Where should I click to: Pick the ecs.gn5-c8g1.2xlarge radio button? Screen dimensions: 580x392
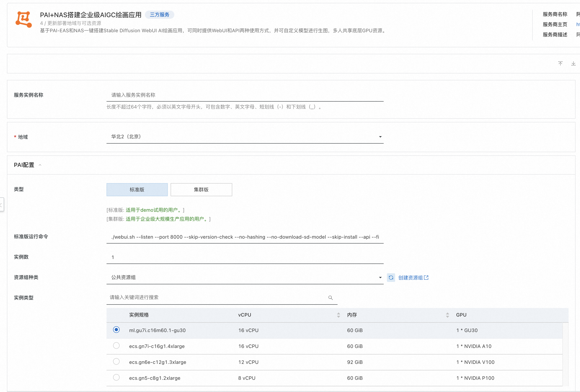(x=116, y=378)
